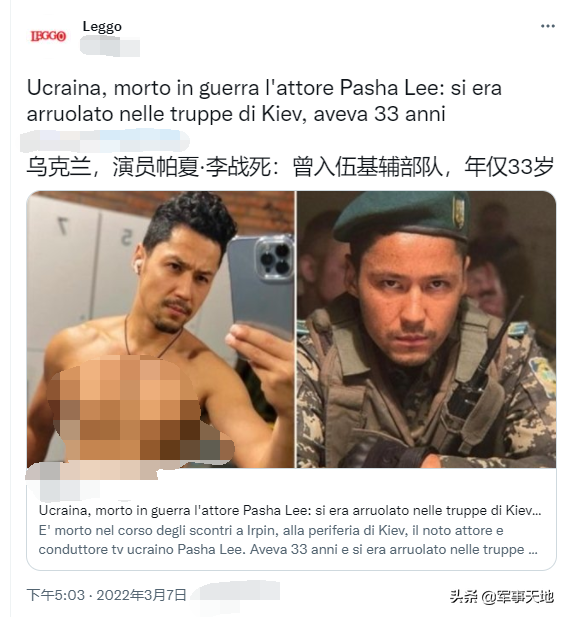Click the blurred source label after the date
This screenshot has width=567, height=617.
click(237, 591)
